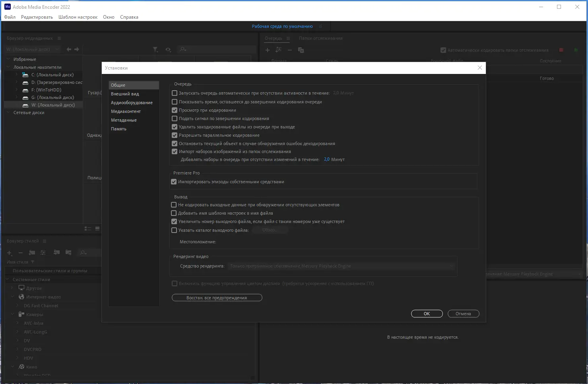Click the eye view-options icon in the Media Browser
This screenshot has height=384, width=588.
168,50
